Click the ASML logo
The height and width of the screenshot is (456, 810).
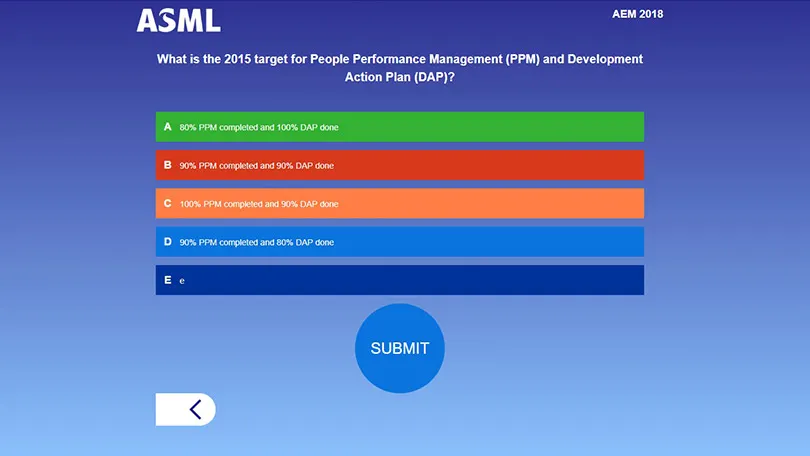(179, 21)
